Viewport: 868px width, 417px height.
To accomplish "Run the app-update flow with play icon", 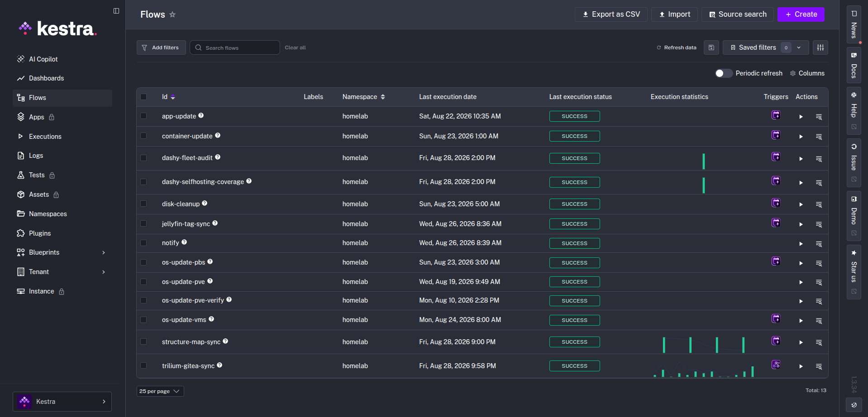I will [801, 117].
